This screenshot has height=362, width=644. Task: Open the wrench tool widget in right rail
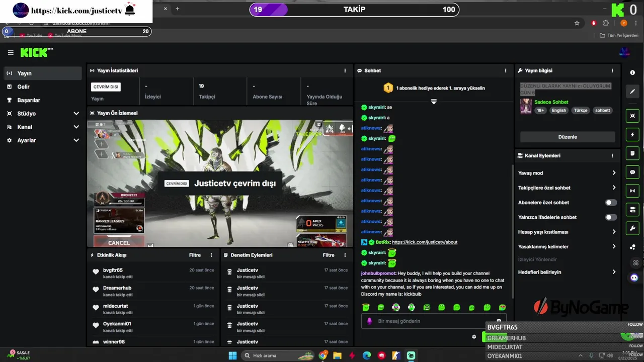click(x=632, y=228)
